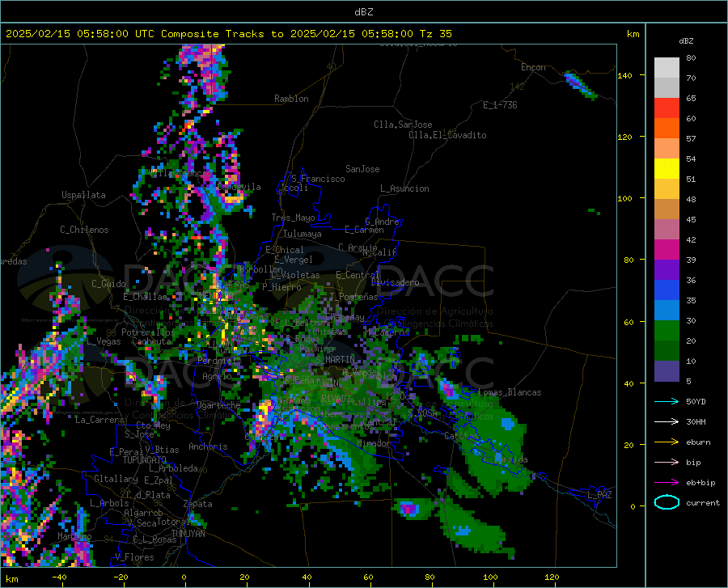Click the La_Carrera label
The image size is (728, 588).
(x=99, y=420)
